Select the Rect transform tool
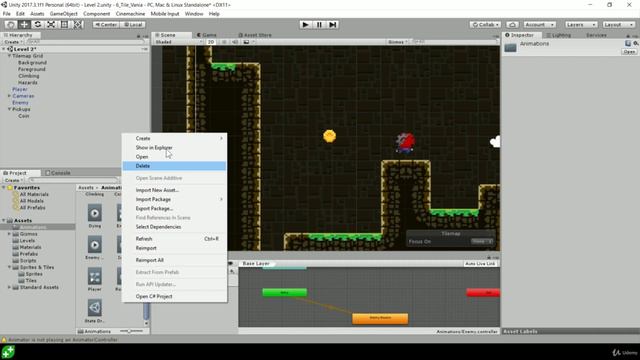The height and width of the screenshot is (360, 640). [x=64, y=24]
